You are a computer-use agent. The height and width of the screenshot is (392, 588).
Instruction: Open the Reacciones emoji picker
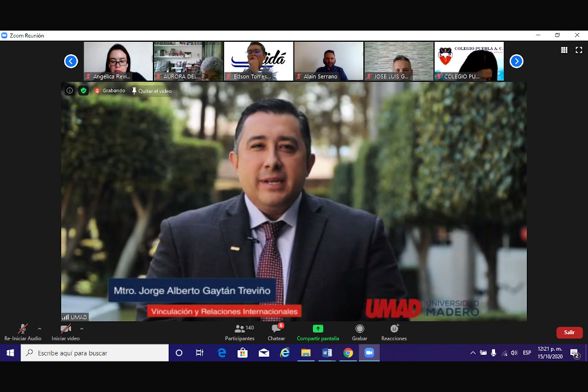(394, 329)
